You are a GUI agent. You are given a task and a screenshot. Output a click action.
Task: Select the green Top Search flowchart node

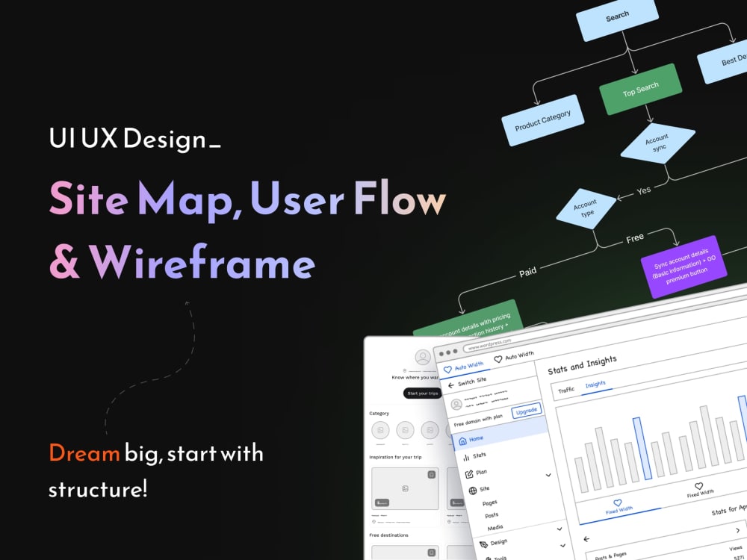pyautogui.click(x=640, y=89)
